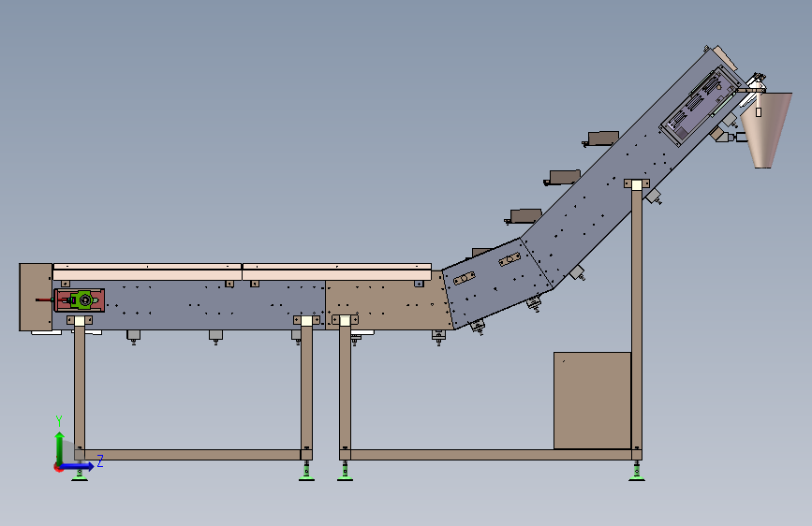This screenshot has height=526, width=812.
Task: Select the conical discharge hopper
Action: 766,130
